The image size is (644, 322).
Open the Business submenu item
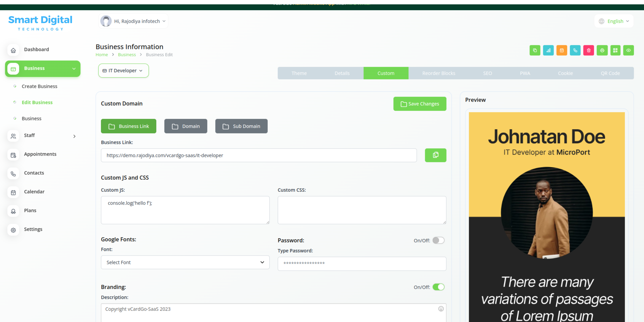tap(31, 119)
